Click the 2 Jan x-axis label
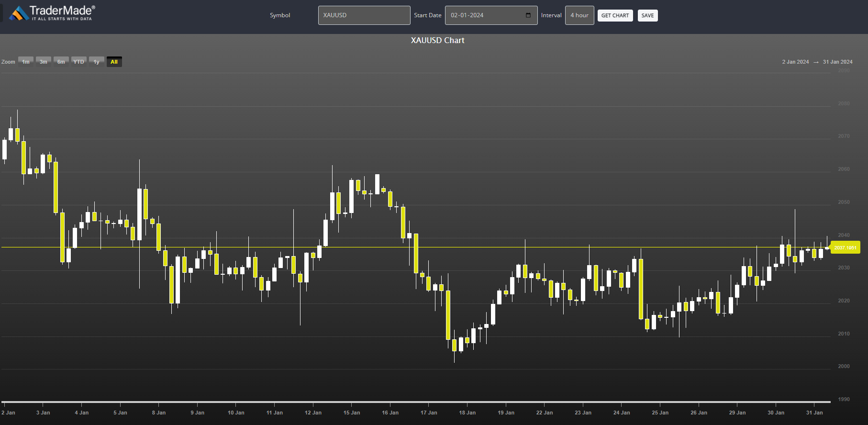The image size is (868, 425). [x=9, y=413]
